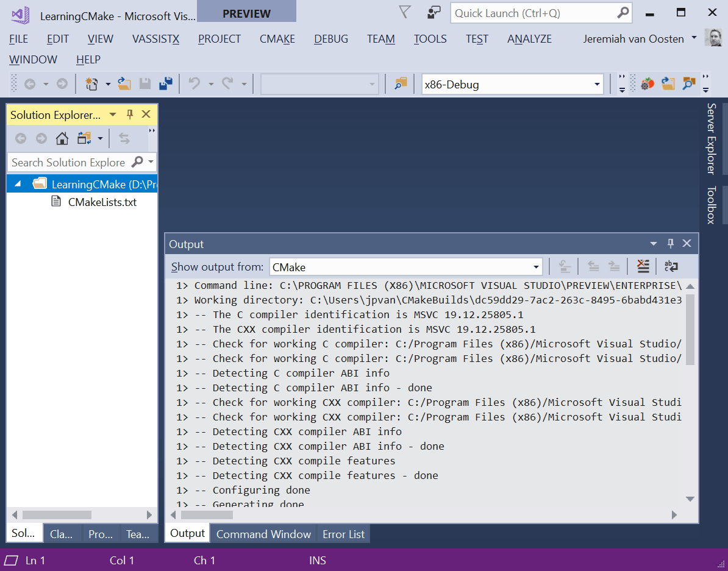This screenshot has height=571, width=728.
Task: Click Clear All in Output toolbar
Action: 643,266
